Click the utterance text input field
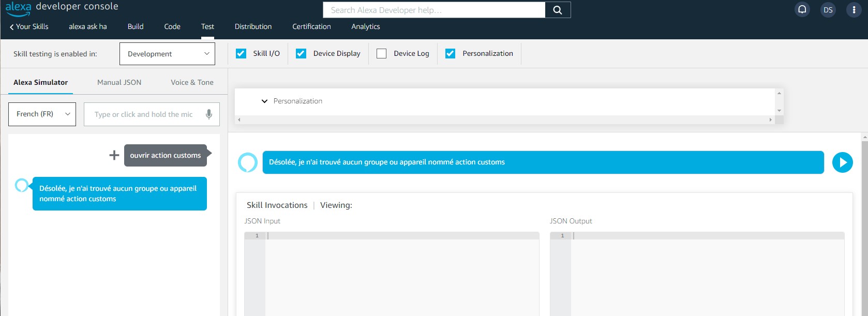The height and width of the screenshot is (316, 868). pyautogui.click(x=145, y=114)
